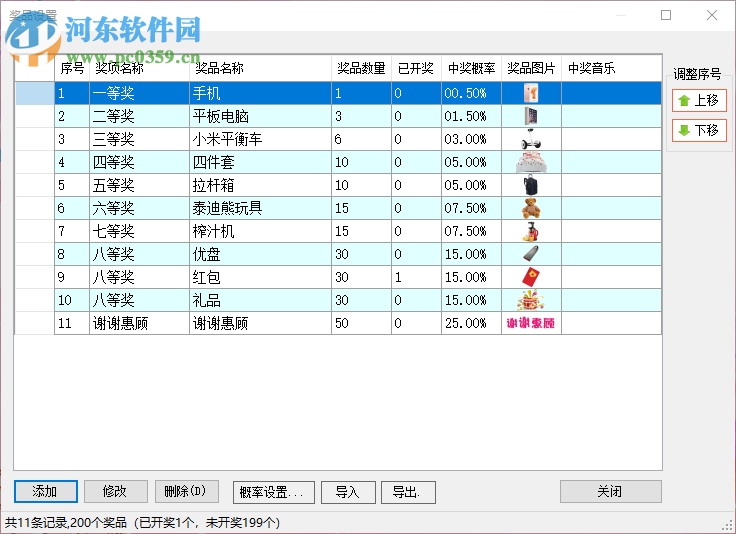The height and width of the screenshot is (534, 736).
Task: Select the 五等奖 cell
Action: 139,185
